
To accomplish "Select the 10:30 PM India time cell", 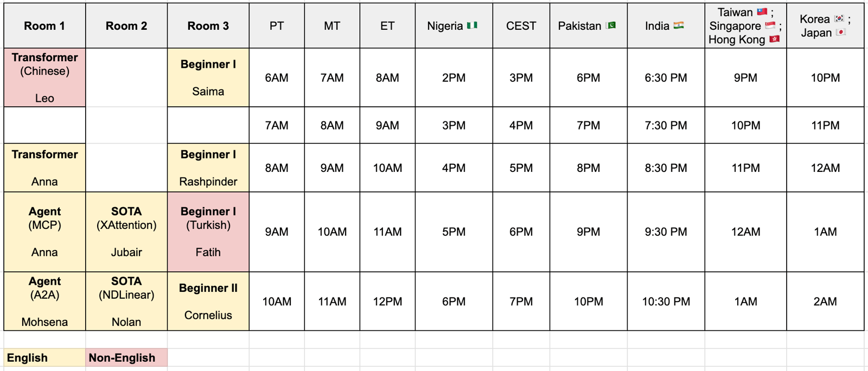I will click(x=666, y=301).
